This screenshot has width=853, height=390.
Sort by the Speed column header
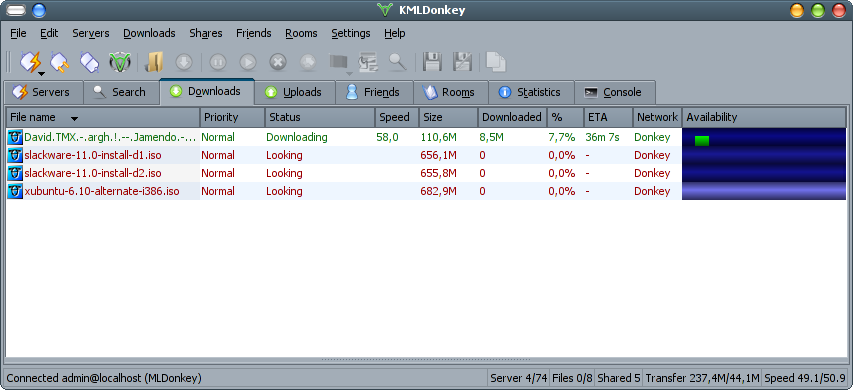click(x=397, y=117)
